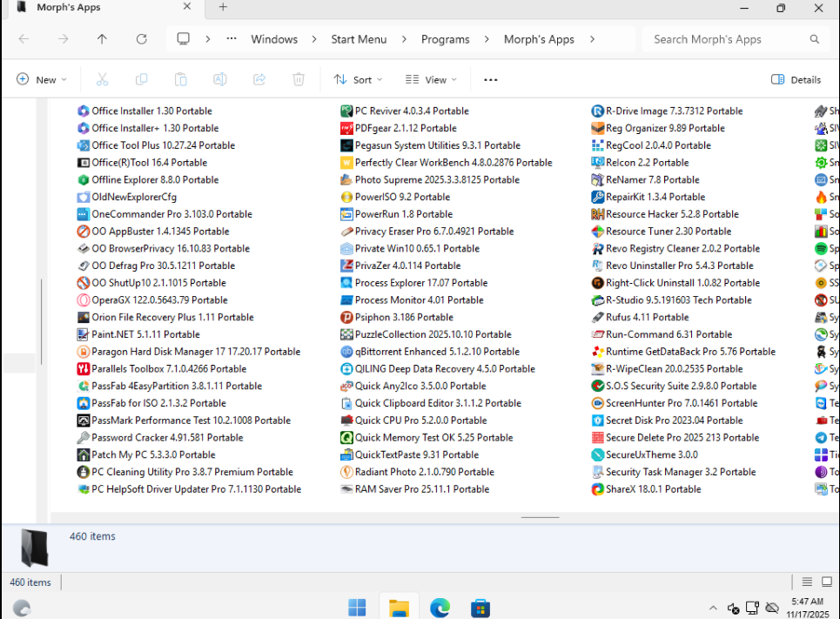Click the Cut scissors icon

[x=102, y=79]
